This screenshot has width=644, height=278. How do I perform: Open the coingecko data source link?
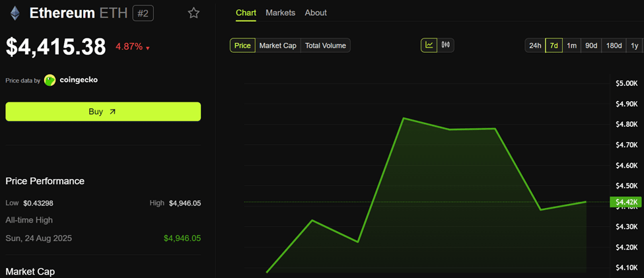79,80
